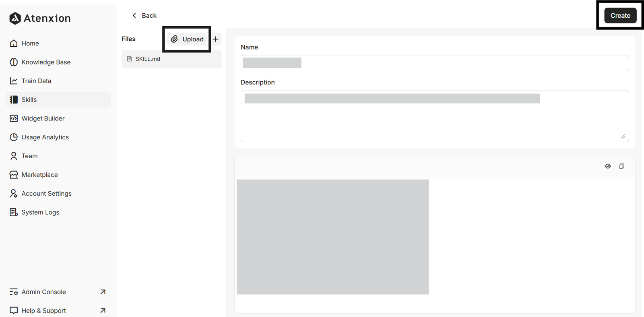Go back using the Back chevron
The height and width of the screenshot is (317, 644).
(134, 15)
